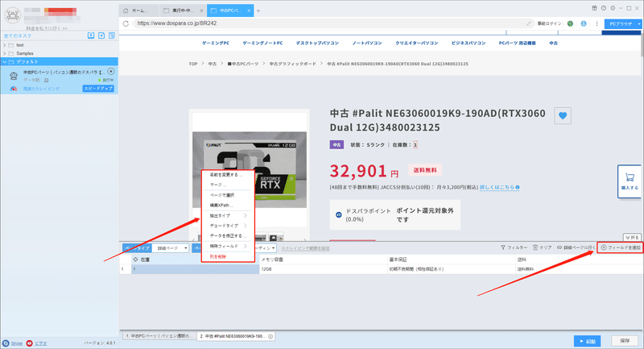Click 詳細ページに行く
644x349 pixels.
pos(576,247)
